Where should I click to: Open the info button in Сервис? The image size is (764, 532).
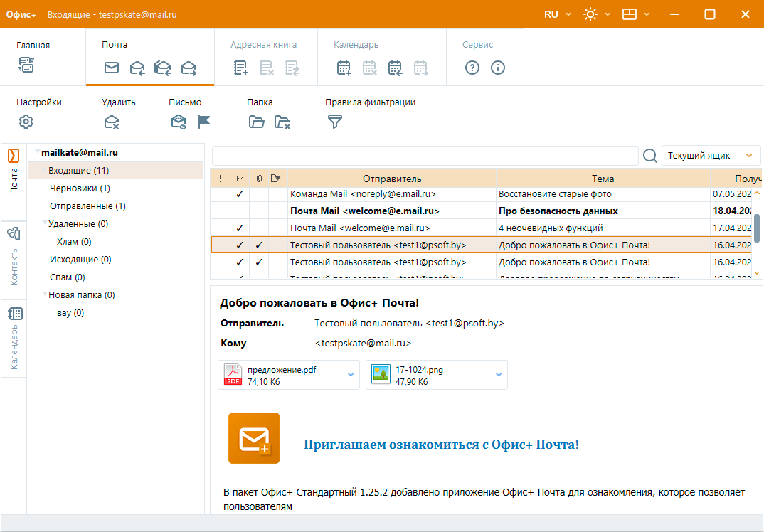(x=497, y=68)
